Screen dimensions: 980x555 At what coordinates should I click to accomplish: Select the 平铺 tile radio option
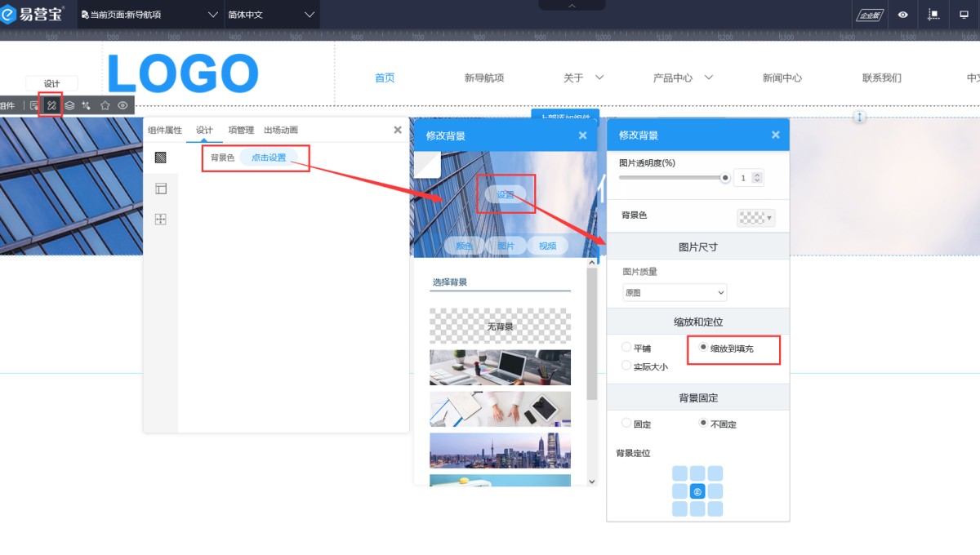[626, 348]
